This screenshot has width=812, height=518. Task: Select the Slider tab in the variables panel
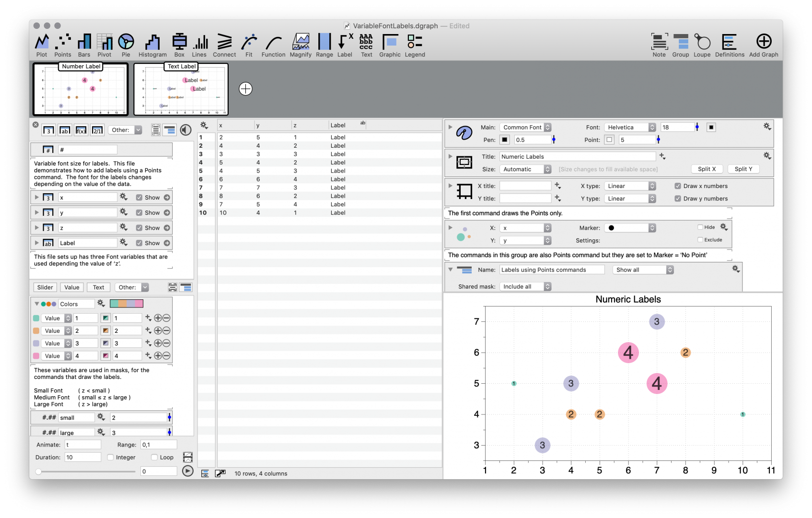point(45,287)
